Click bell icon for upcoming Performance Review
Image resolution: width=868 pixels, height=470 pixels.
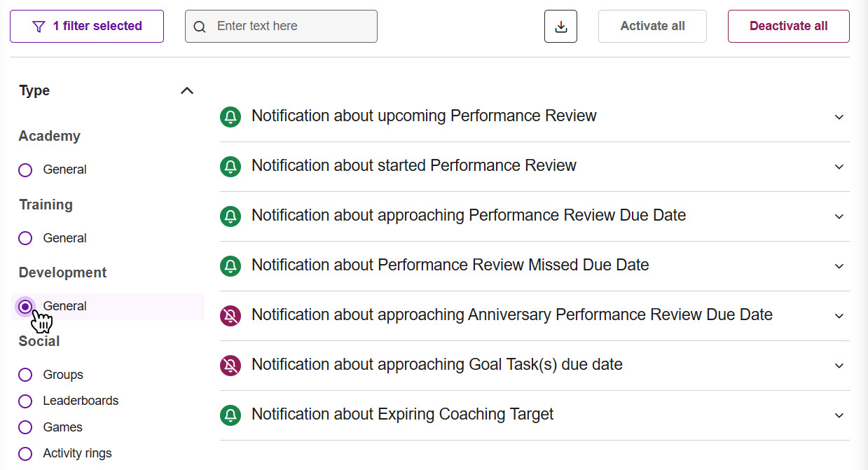pos(230,117)
